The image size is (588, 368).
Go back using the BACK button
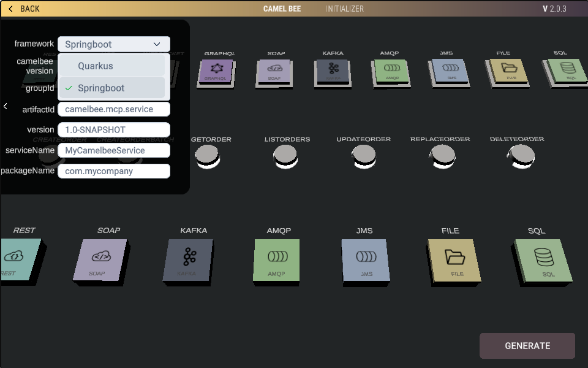pos(23,9)
